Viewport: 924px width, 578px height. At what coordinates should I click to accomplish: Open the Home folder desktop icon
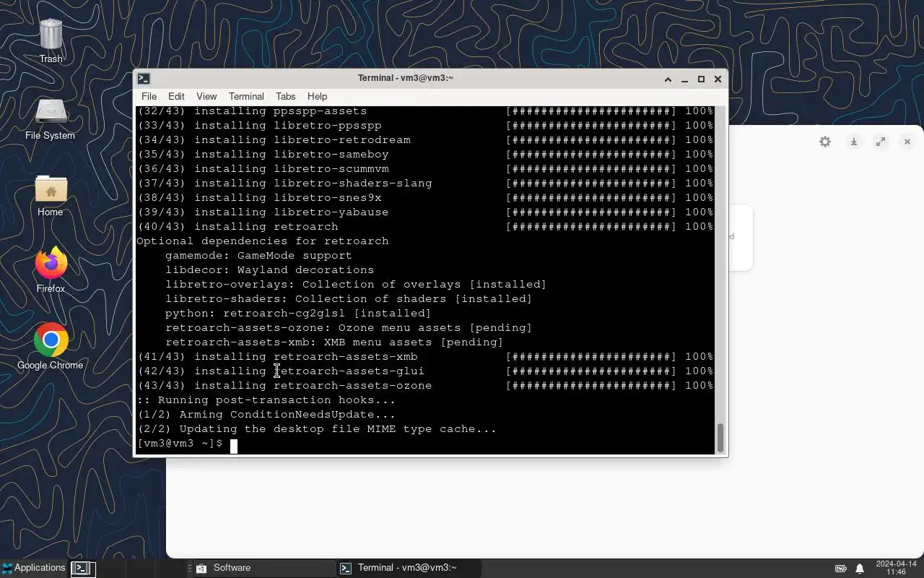click(x=51, y=196)
